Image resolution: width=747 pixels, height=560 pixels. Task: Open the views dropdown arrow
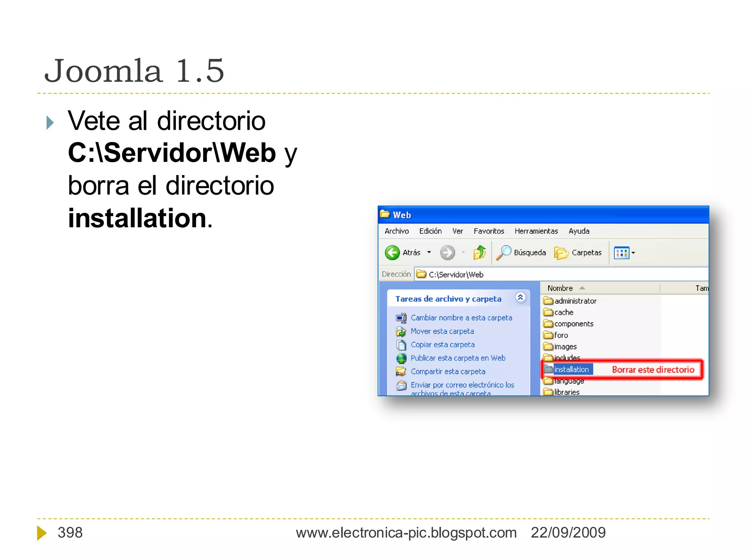point(633,253)
